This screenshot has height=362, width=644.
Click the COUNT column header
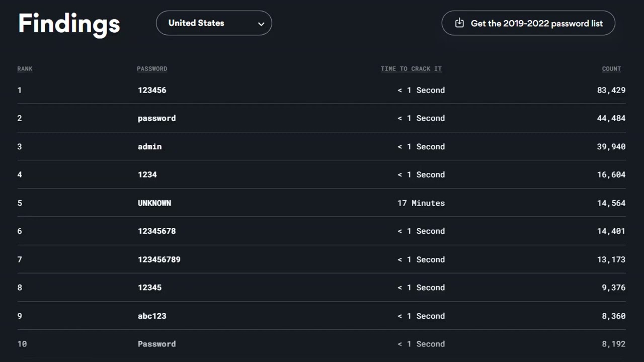coord(611,69)
